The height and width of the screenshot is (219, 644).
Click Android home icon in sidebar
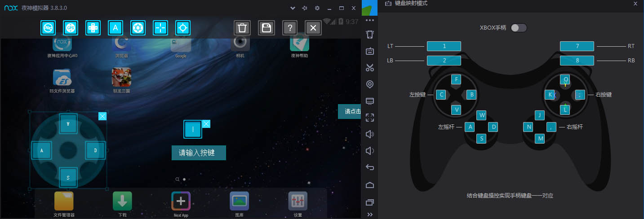tap(370, 185)
